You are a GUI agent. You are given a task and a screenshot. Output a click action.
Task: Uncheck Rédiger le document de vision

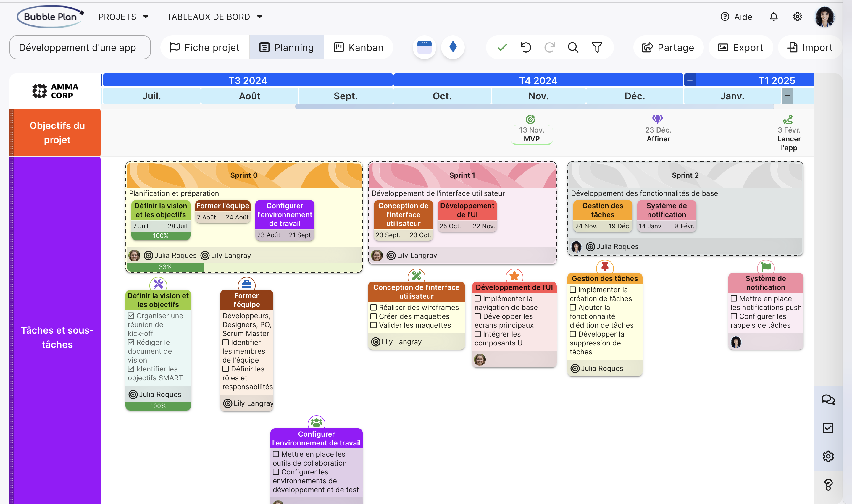[131, 342]
